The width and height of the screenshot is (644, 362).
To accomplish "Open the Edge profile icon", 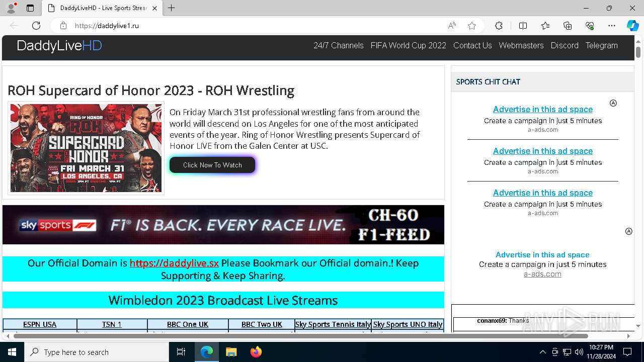I will [x=11, y=8].
